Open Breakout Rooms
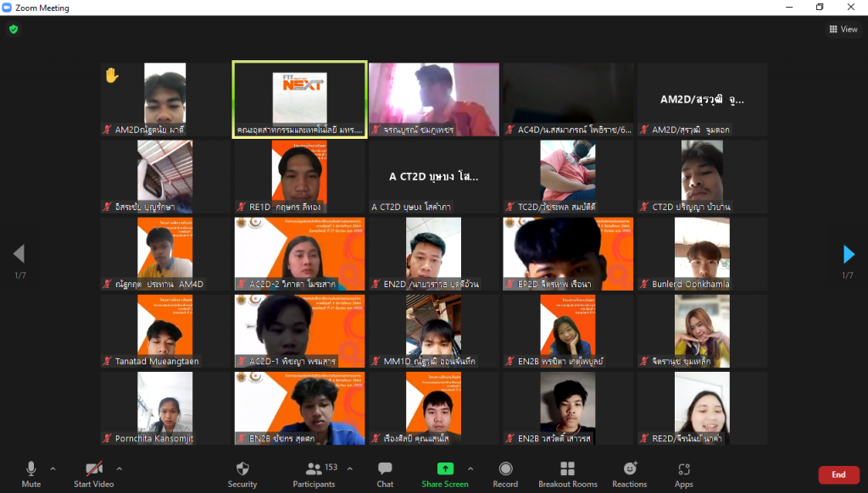 pos(567,474)
